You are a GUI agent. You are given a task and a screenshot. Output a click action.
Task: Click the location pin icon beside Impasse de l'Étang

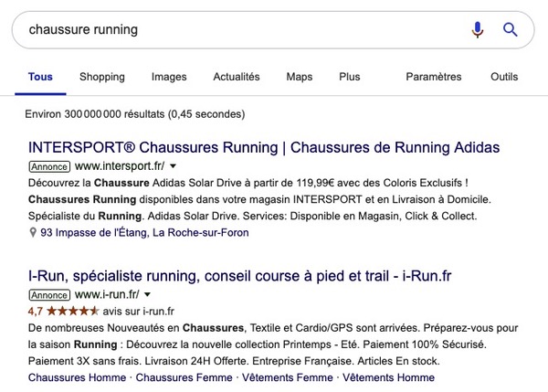33,232
